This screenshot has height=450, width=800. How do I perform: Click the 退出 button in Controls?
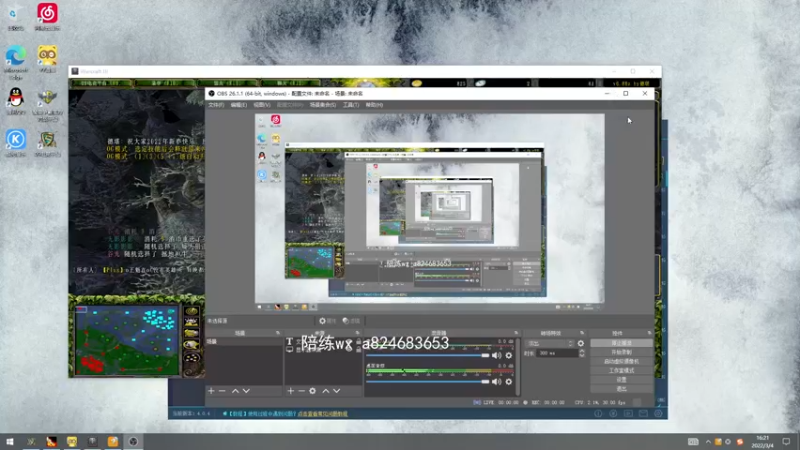pos(621,389)
